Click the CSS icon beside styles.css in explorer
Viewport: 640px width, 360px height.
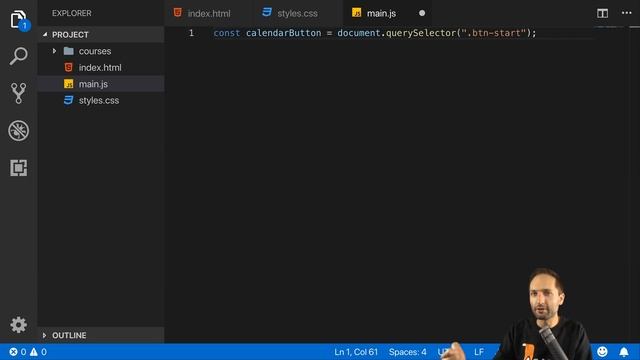click(x=69, y=100)
